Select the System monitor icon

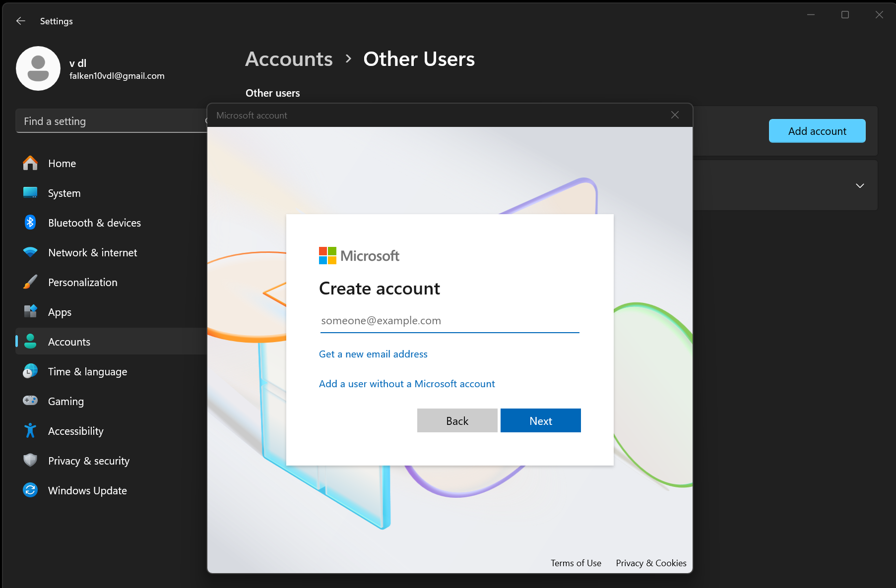pyautogui.click(x=30, y=193)
